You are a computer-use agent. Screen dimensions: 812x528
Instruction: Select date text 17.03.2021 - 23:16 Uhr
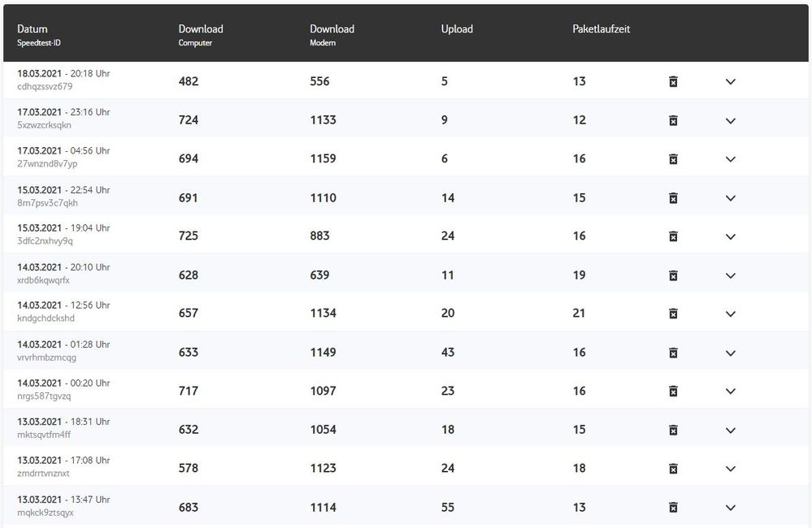[63, 112]
